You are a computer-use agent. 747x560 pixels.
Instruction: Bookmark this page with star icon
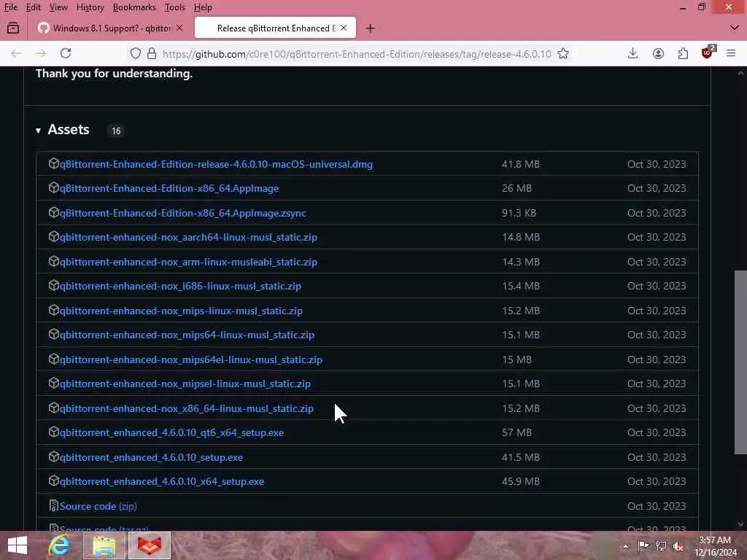[563, 53]
